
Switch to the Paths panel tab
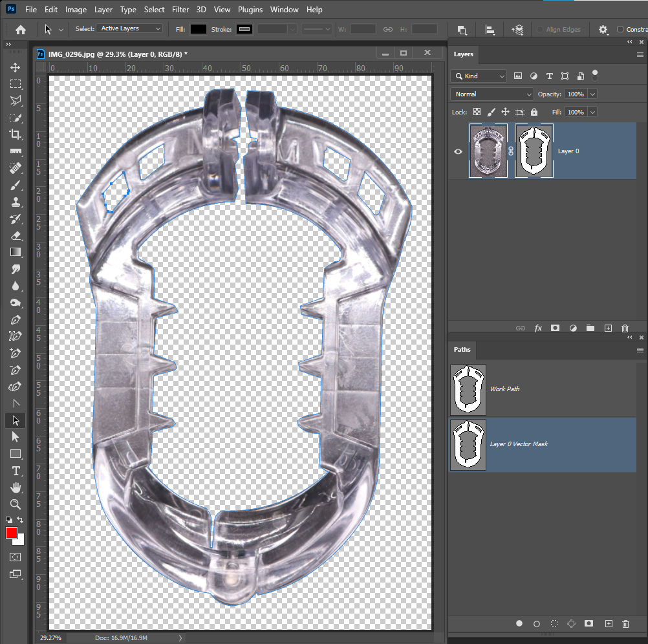(462, 349)
